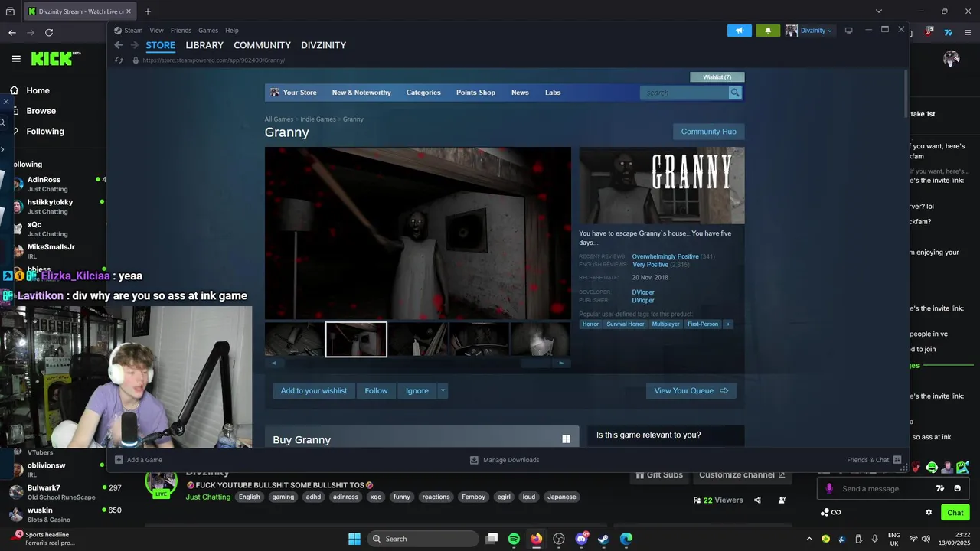Open Points Shop in store nav
The image size is (980, 551).
(x=475, y=93)
